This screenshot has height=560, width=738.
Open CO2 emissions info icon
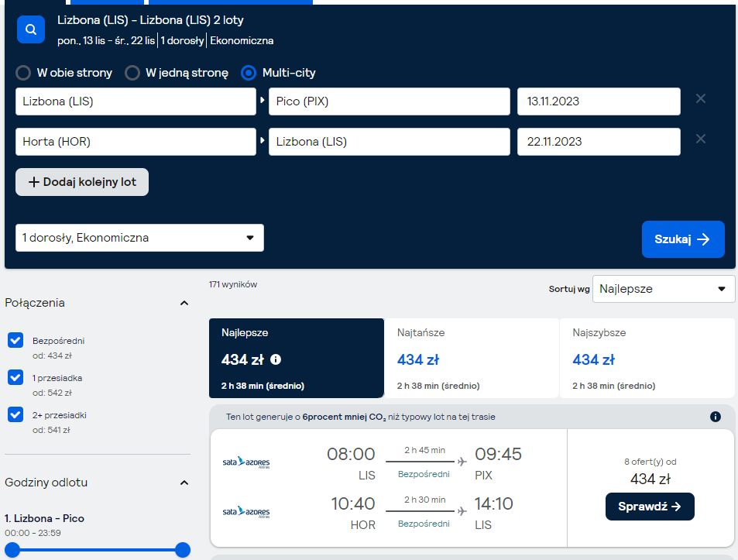pos(715,417)
